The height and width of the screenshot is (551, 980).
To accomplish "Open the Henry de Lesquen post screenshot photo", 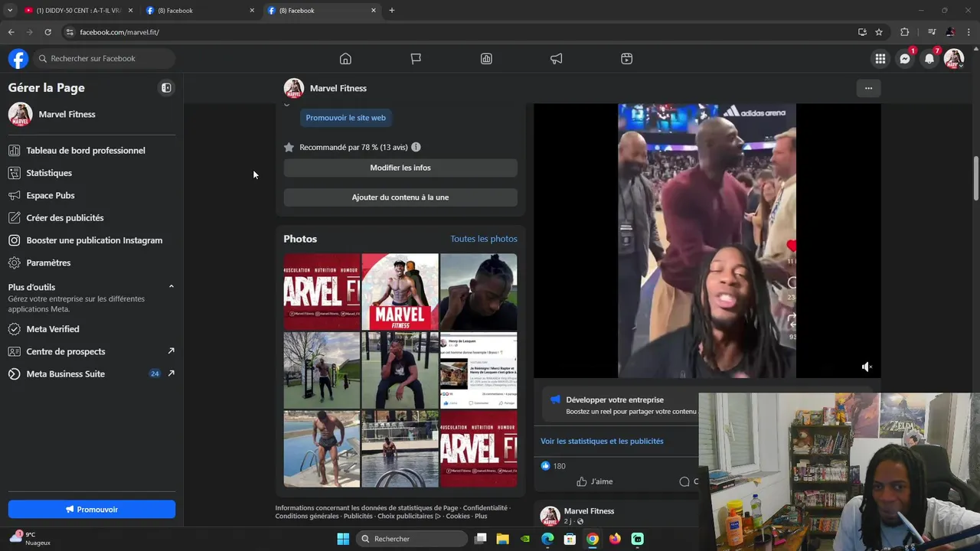I will pos(479,370).
